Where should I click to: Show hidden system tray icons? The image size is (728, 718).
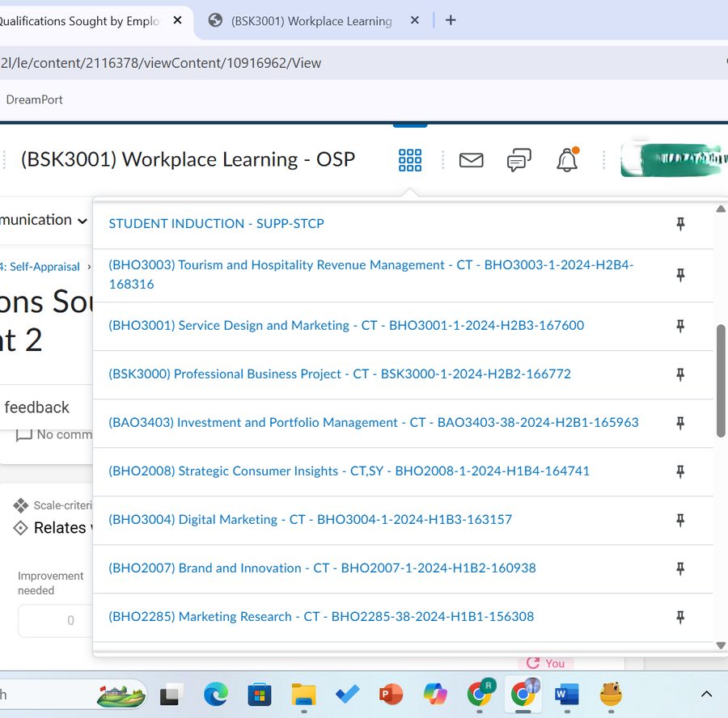(x=706, y=695)
